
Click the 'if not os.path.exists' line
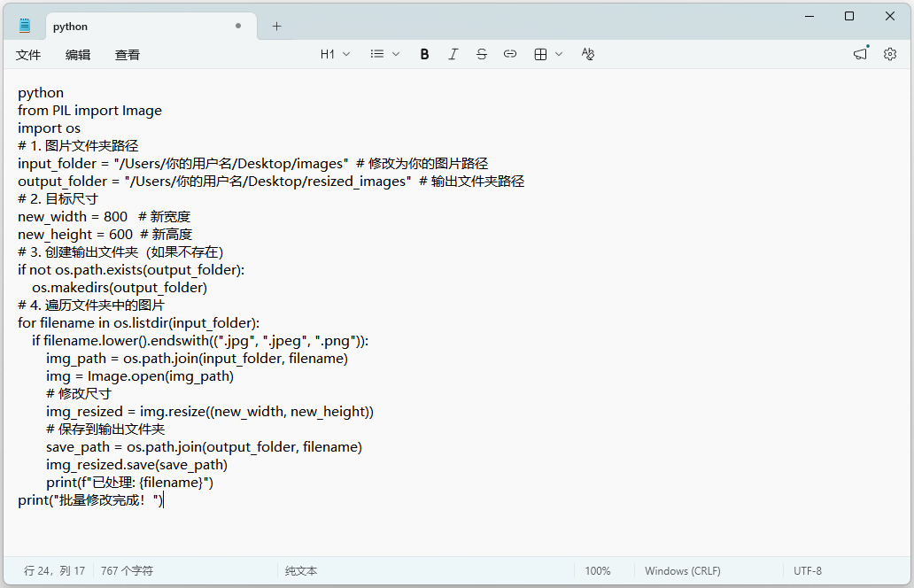[x=131, y=270]
